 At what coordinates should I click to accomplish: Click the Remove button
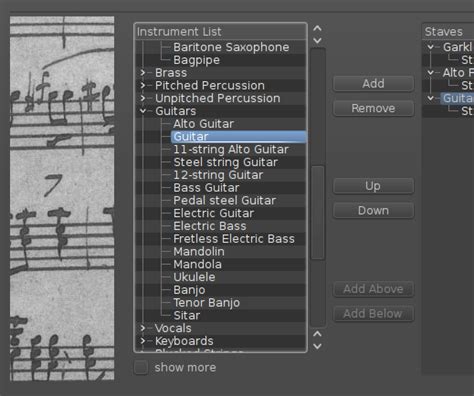pos(373,108)
